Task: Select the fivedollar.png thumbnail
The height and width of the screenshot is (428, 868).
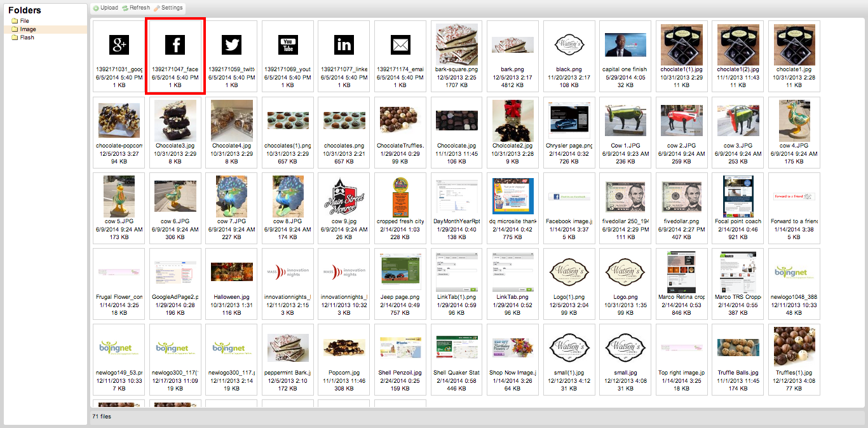Action: 682,209
